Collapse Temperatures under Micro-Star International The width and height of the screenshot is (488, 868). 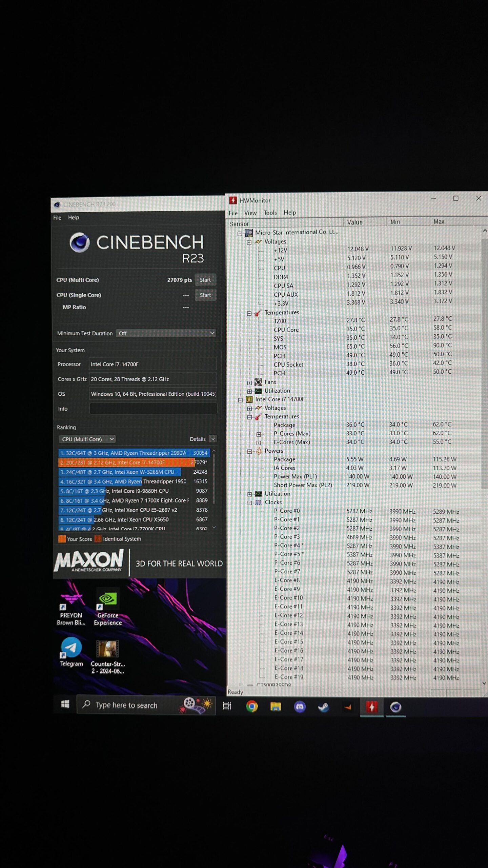(x=249, y=313)
